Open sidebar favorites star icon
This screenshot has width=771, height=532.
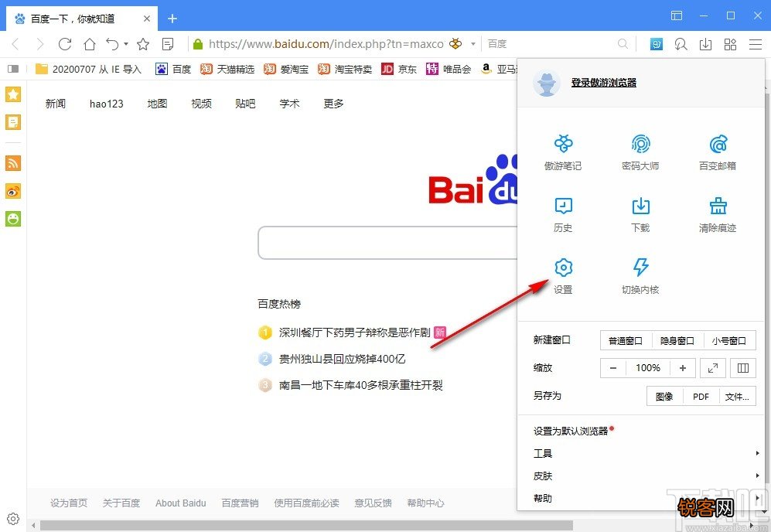pos(13,94)
